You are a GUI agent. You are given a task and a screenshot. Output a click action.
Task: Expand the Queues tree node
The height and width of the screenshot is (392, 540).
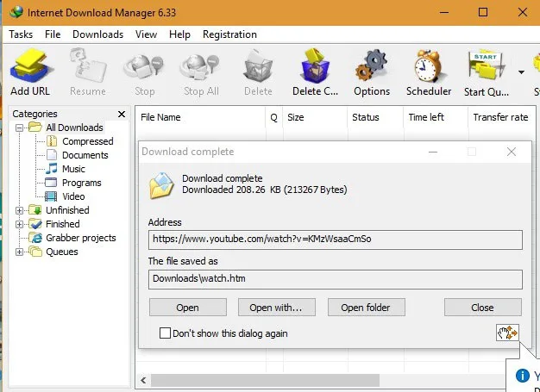click(x=20, y=252)
